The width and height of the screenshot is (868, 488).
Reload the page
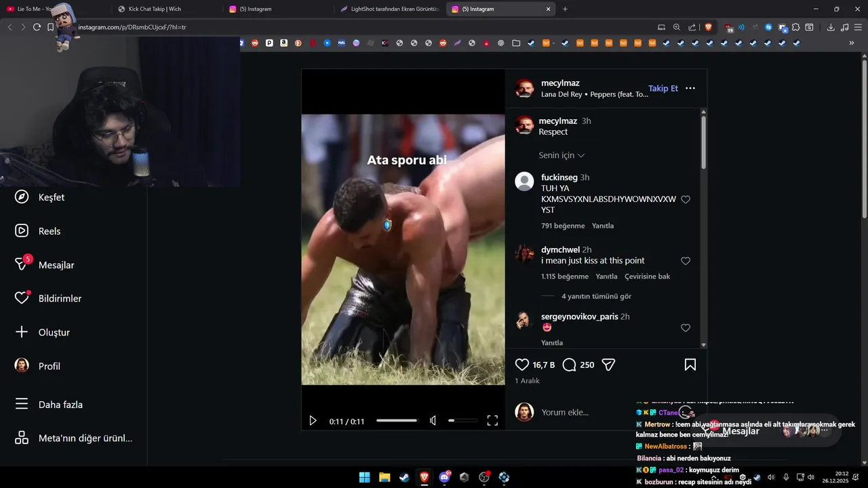tap(37, 27)
